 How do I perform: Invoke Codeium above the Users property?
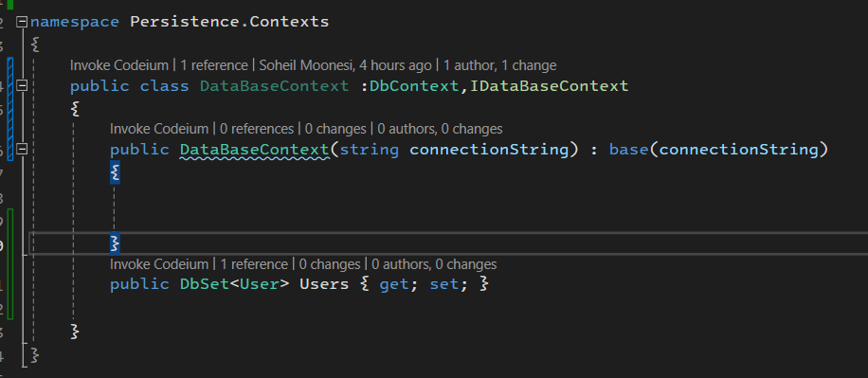pos(159,264)
